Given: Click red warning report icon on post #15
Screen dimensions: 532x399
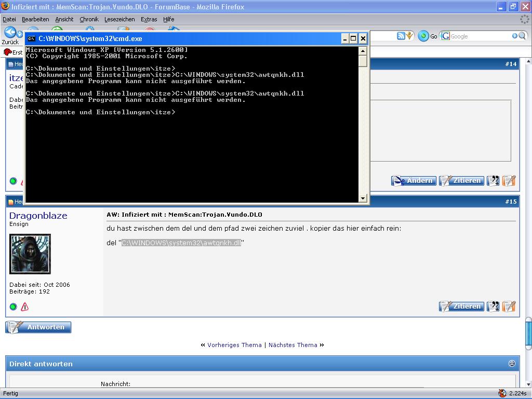Looking at the screenshot, I should tap(25, 307).
